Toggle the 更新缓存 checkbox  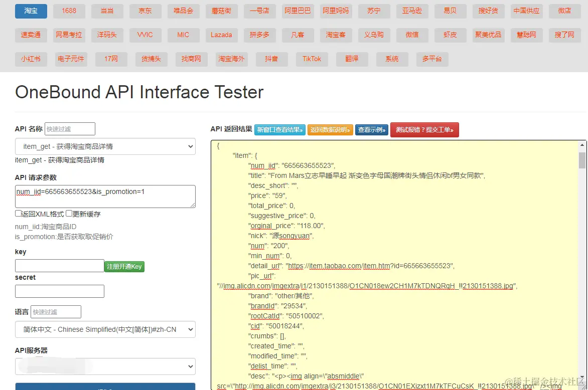tap(69, 214)
